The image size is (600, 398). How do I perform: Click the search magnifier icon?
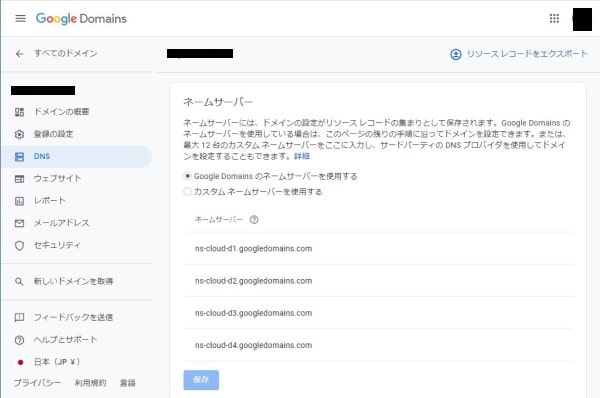[19, 282]
